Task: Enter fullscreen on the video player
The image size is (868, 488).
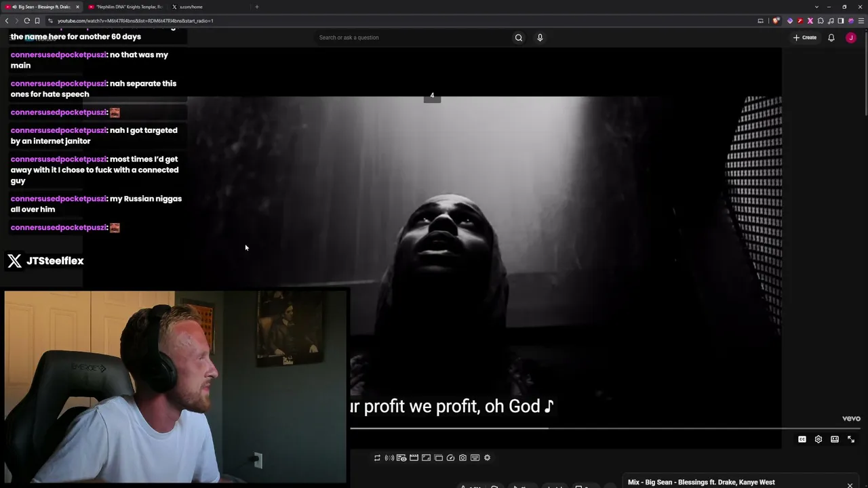Action: pyautogui.click(x=851, y=439)
